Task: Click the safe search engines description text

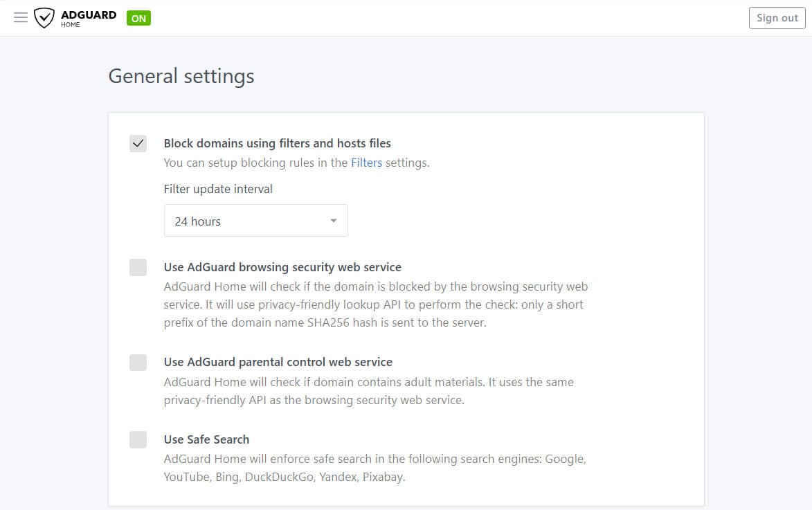Action: (x=375, y=468)
